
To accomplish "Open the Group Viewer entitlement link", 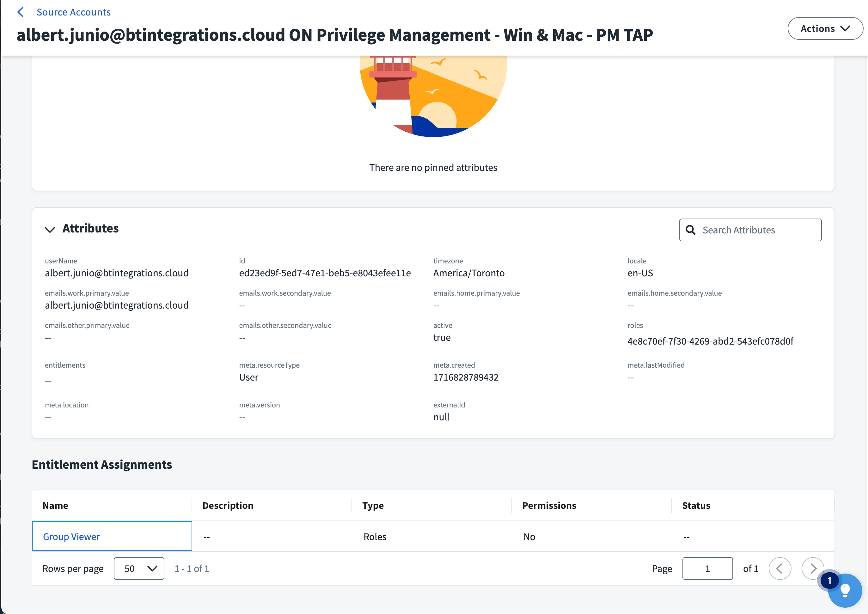I will pyautogui.click(x=71, y=537).
